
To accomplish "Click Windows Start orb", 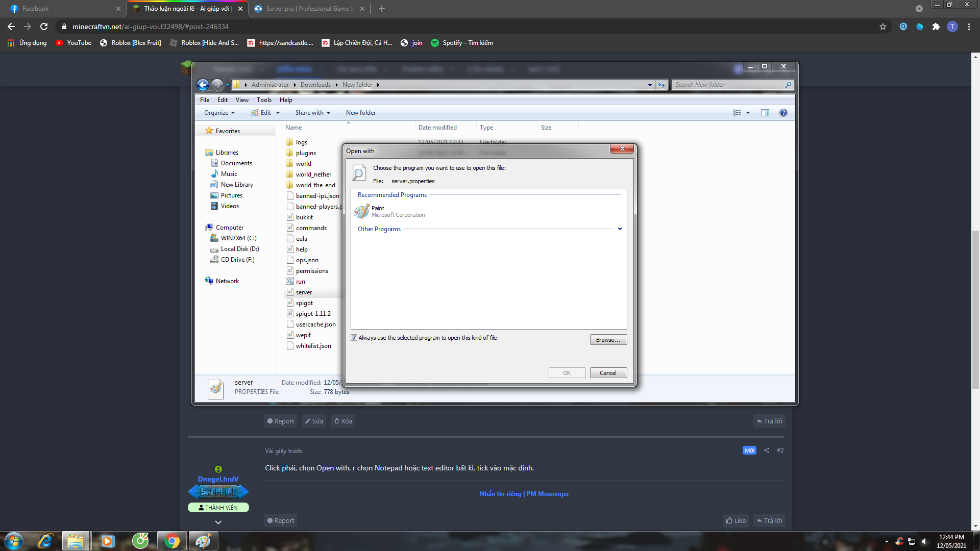I will [x=14, y=541].
